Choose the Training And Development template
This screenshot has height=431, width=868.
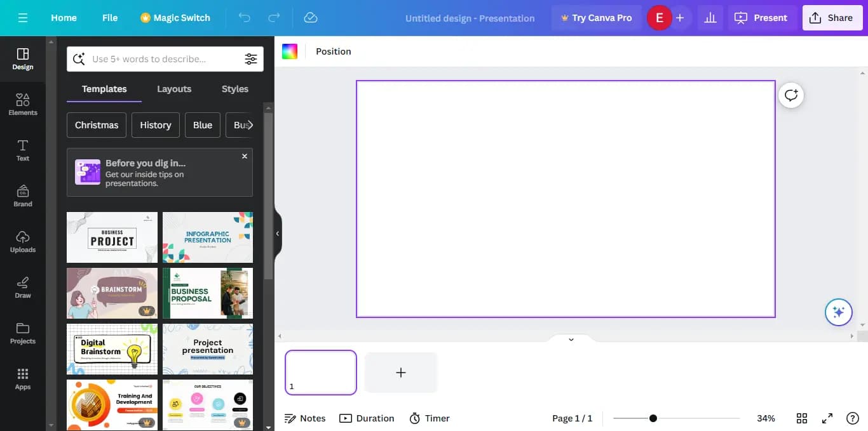pos(112,405)
